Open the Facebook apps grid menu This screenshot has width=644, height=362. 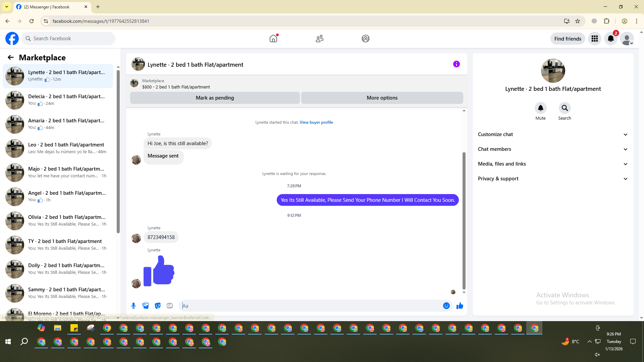(x=594, y=39)
